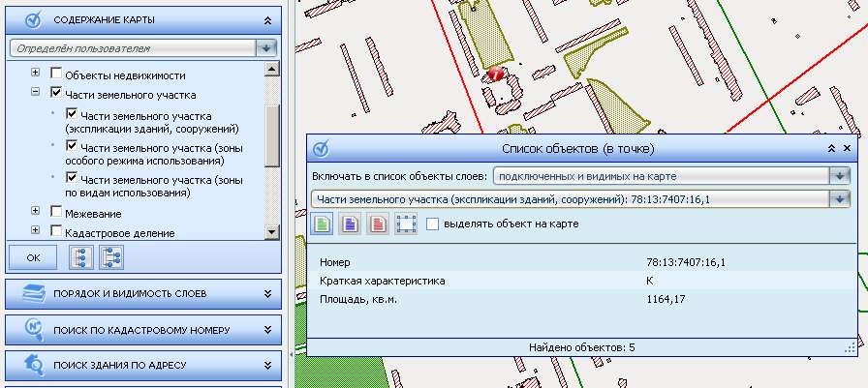868x388 pixels.
Task: Click the layer tree scrollbar up arrow
Action: [272, 69]
